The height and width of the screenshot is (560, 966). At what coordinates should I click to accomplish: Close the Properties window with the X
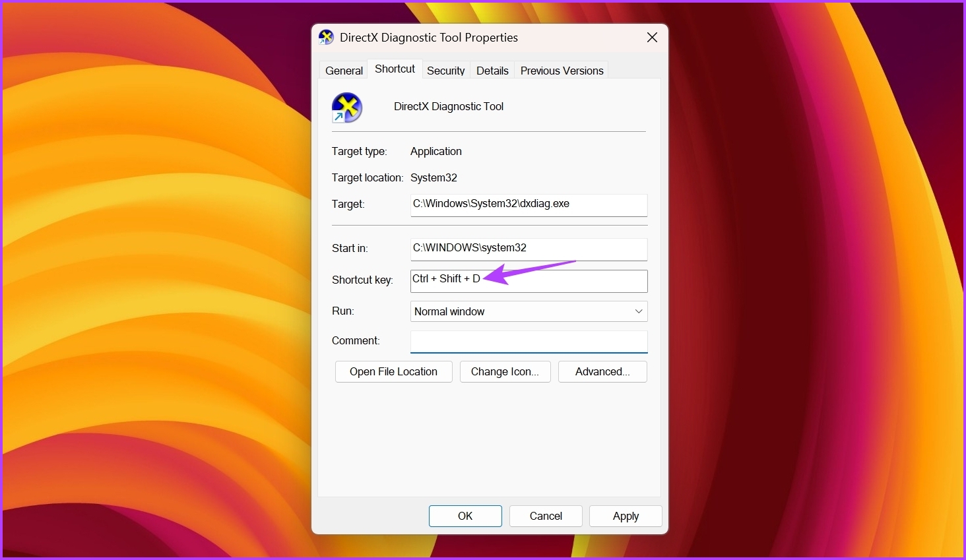coord(652,38)
